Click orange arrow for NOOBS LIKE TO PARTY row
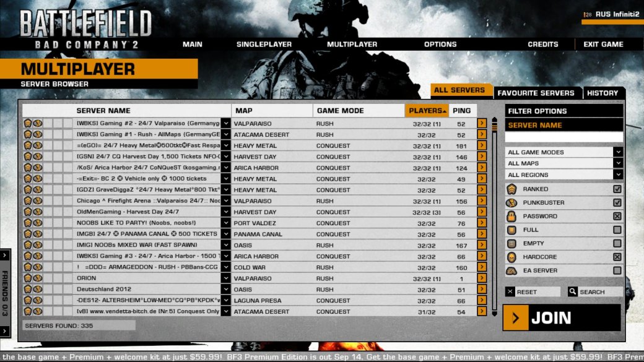This screenshot has height=362, width=644. [482, 223]
